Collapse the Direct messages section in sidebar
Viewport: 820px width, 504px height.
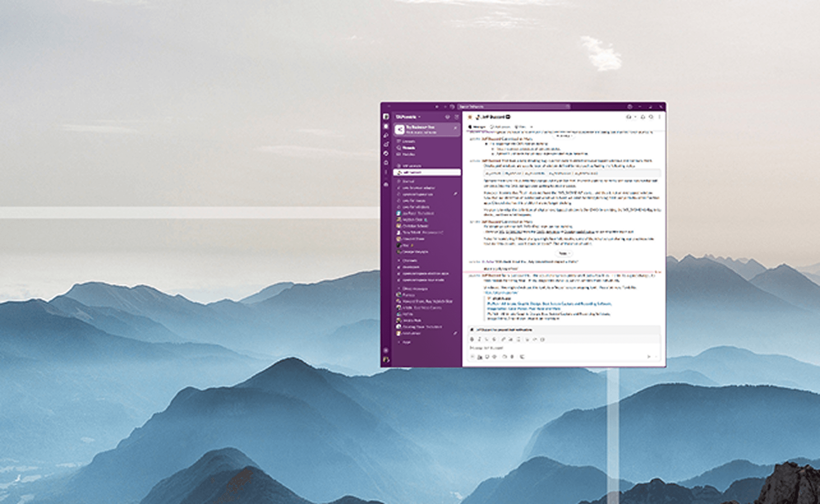(399, 289)
